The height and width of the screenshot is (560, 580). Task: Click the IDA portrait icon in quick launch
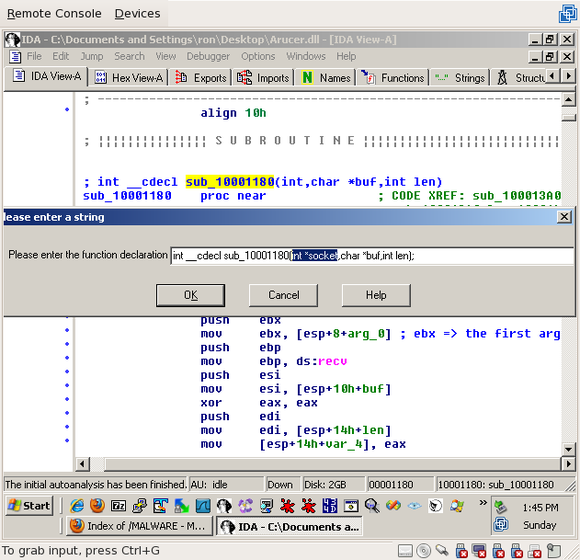click(225, 505)
